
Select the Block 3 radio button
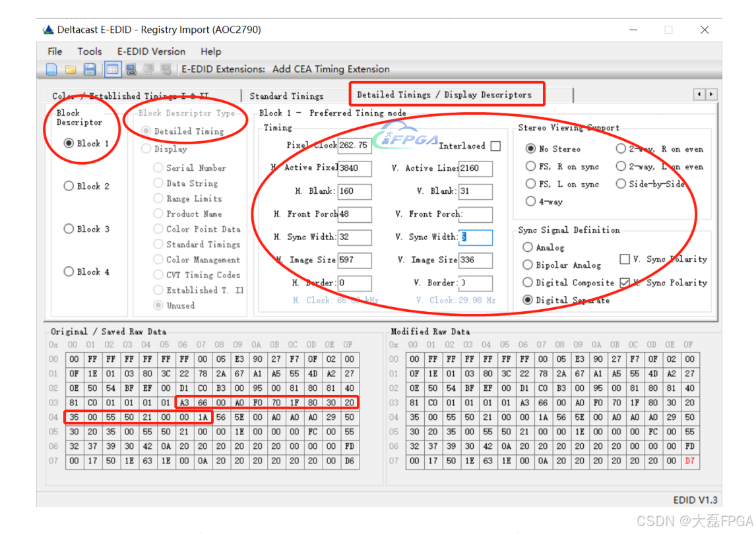69,229
